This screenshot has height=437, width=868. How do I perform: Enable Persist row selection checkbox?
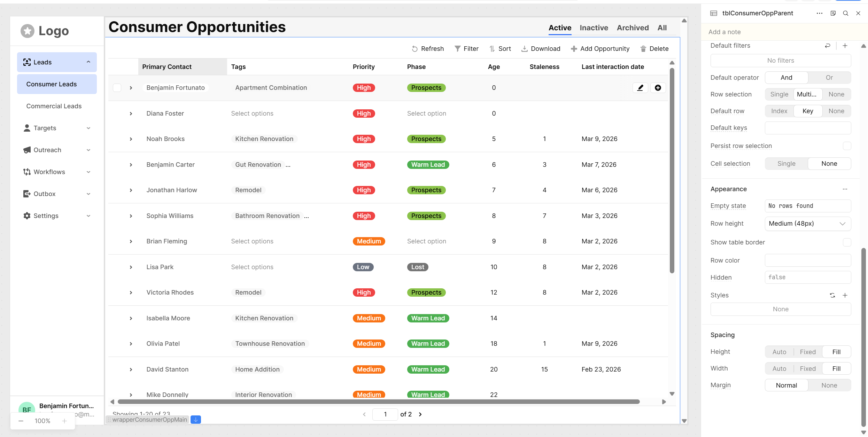coord(847,146)
